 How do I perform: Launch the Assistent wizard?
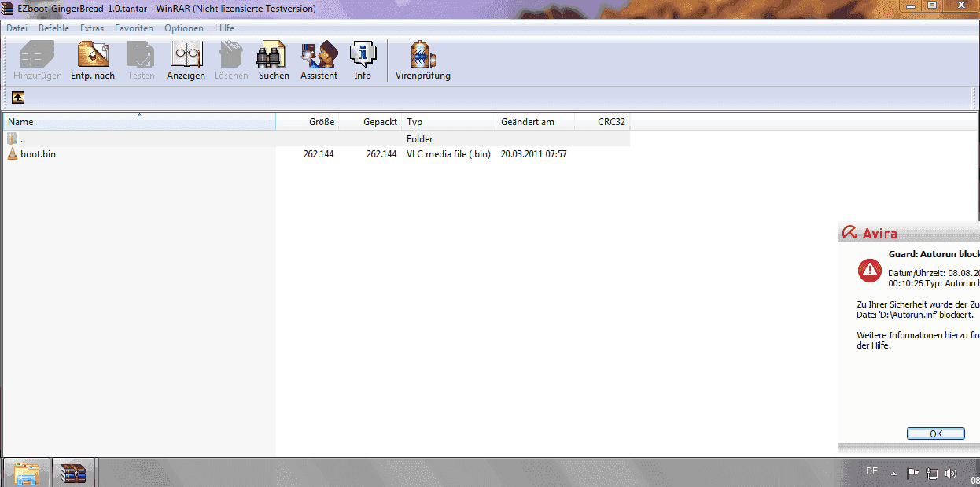click(x=319, y=61)
